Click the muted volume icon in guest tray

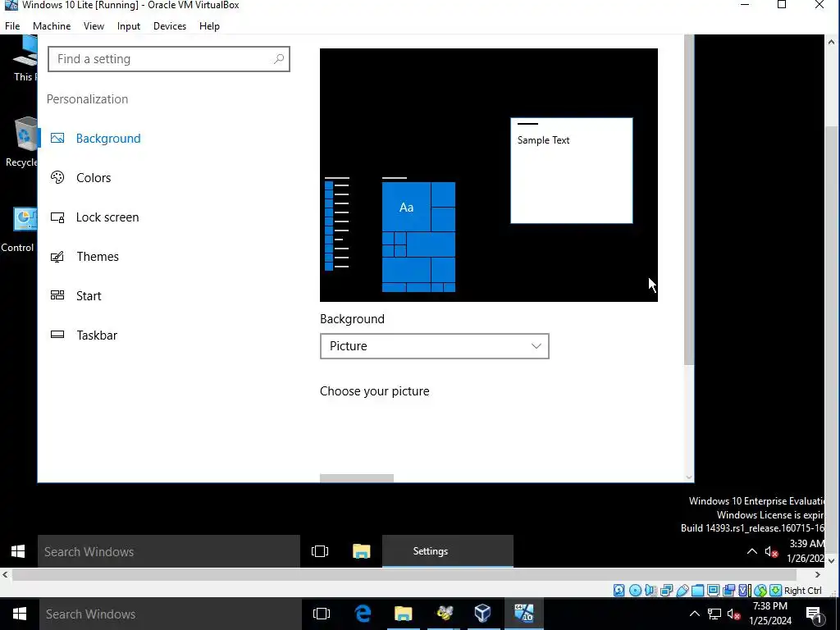[771, 551]
